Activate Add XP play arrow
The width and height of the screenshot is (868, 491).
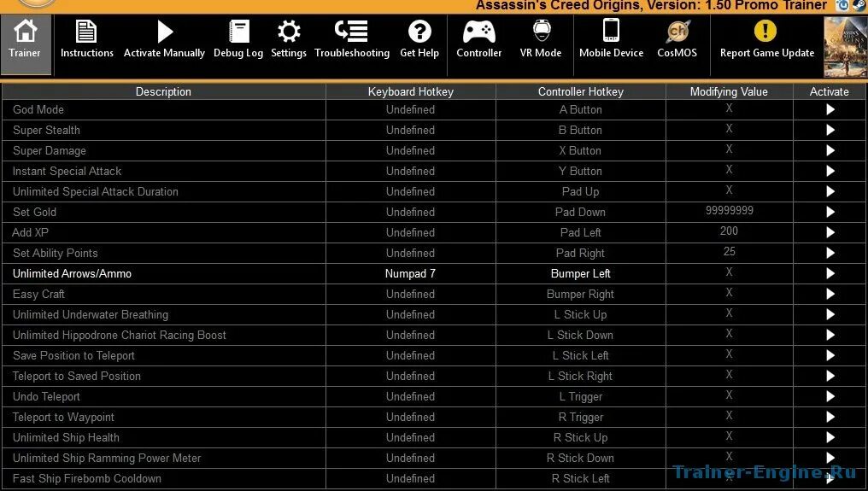(x=830, y=232)
